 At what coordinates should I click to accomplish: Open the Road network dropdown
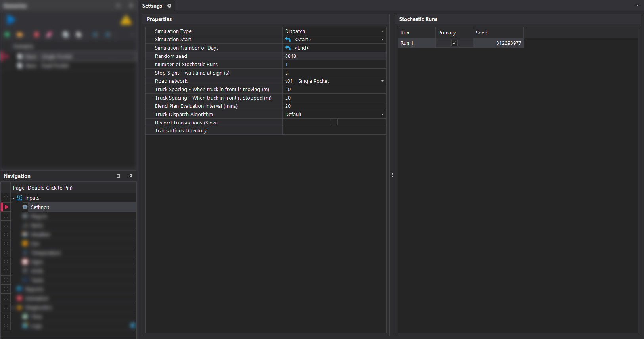point(382,81)
